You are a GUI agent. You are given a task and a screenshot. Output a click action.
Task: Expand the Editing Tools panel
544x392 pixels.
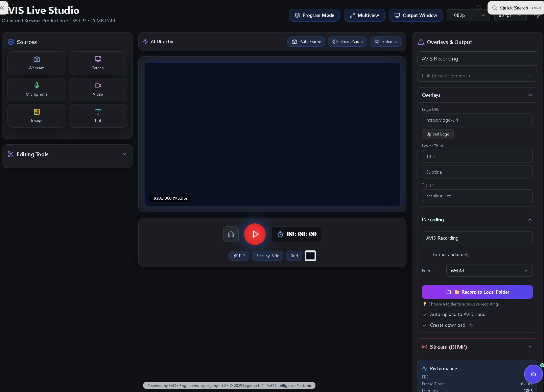coord(67,154)
